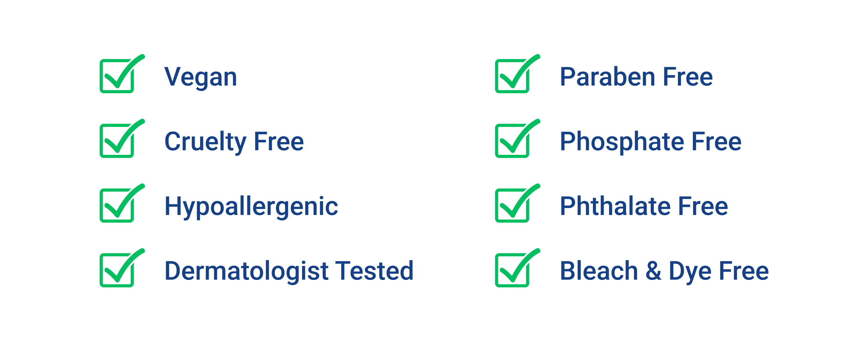The height and width of the screenshot is (352, 868).
Task: Click the word Phosphate
Action: pyautogui.click(x=622, y=142)
